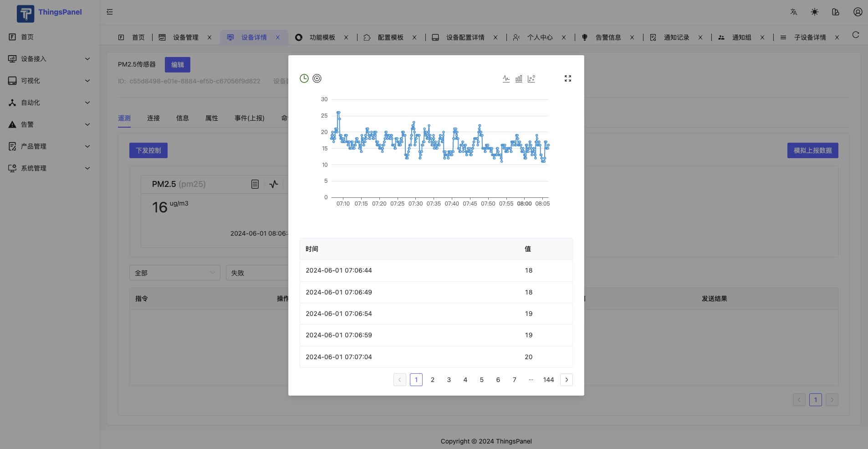The height and width of the screenshot is (449, 868).
Task: Sort by 时间 column header
Action: (312, 249)
